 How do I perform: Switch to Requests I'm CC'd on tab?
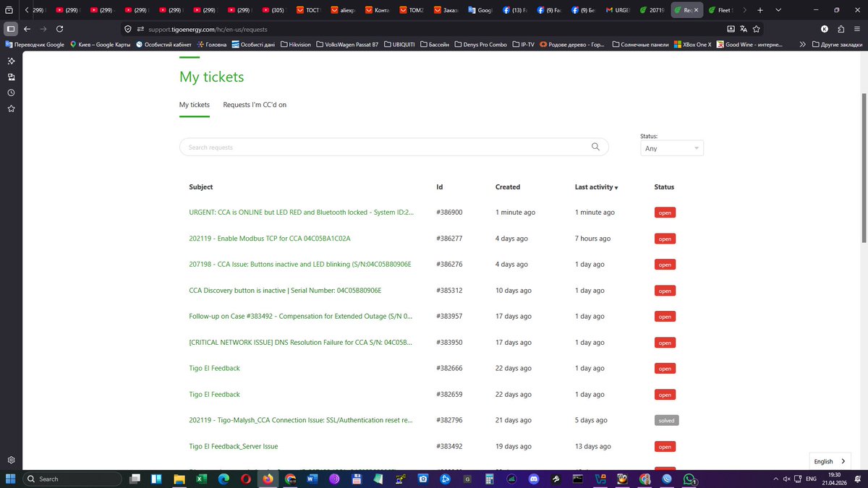click(x=255, y=105)
